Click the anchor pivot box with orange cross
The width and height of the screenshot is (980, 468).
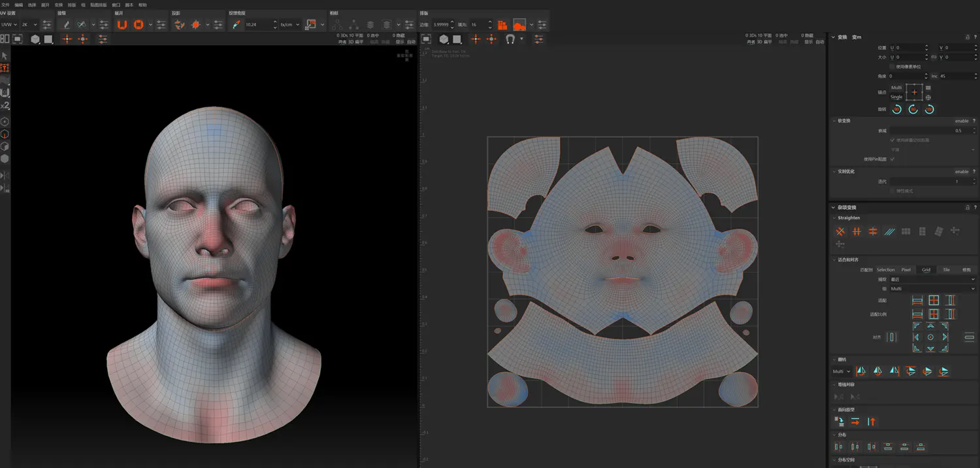[914, 92]
